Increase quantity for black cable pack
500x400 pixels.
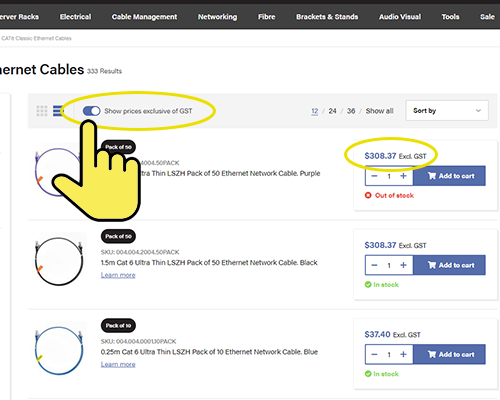tap(403, 265)
